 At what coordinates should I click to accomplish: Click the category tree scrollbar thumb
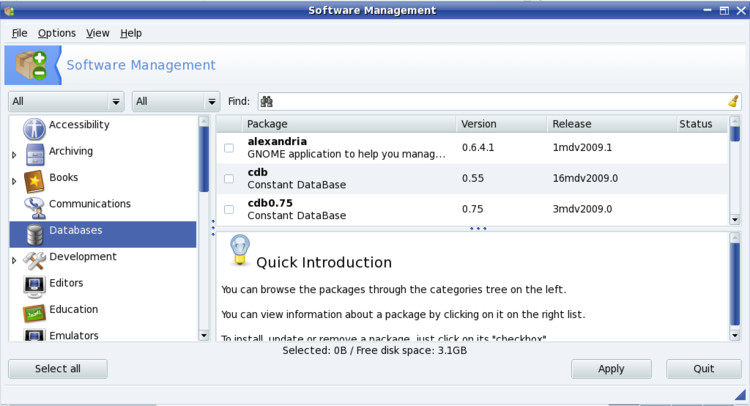[204, 159]
